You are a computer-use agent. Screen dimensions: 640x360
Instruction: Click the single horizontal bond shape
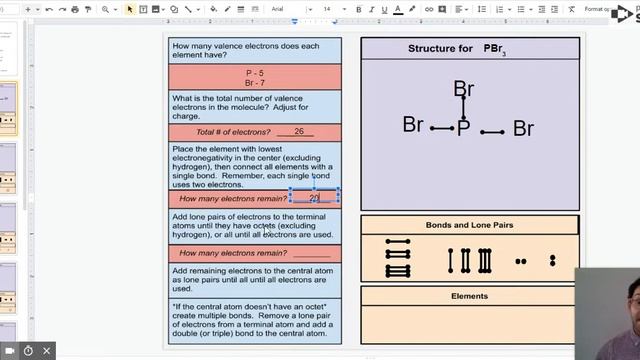pyautogui.click(x=398, y=242)
